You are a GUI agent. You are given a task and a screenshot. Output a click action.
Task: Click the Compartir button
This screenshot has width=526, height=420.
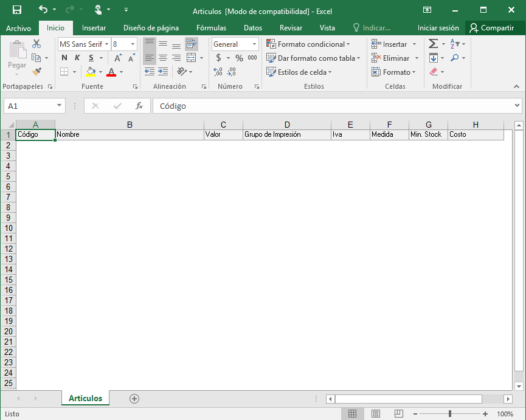click(x=491, y=28)
